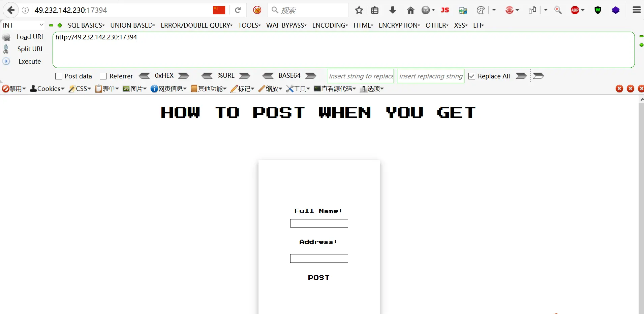This screenshot has width=644, height=314.
Task: Open the downloads arrow icon
Action: 393,10
